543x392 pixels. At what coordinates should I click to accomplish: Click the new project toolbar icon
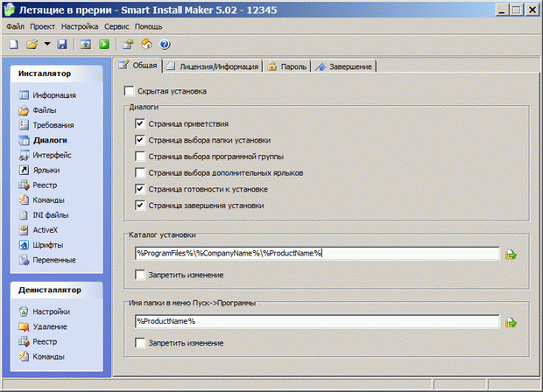click(x=13, y=44)
